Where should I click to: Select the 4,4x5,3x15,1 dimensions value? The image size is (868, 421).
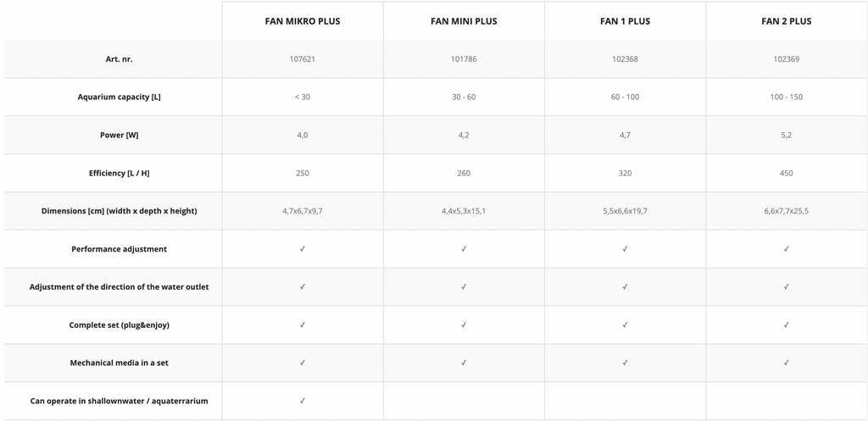[x=464, y=211]
